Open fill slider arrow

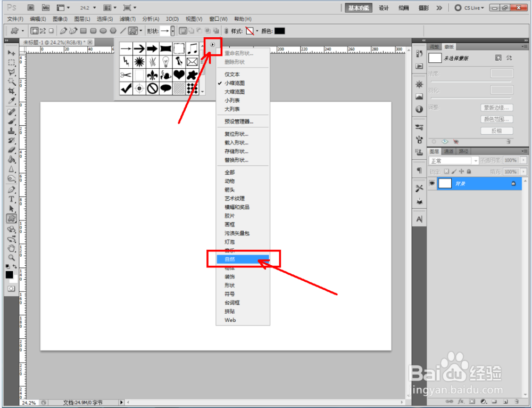[x=523, y=172]
